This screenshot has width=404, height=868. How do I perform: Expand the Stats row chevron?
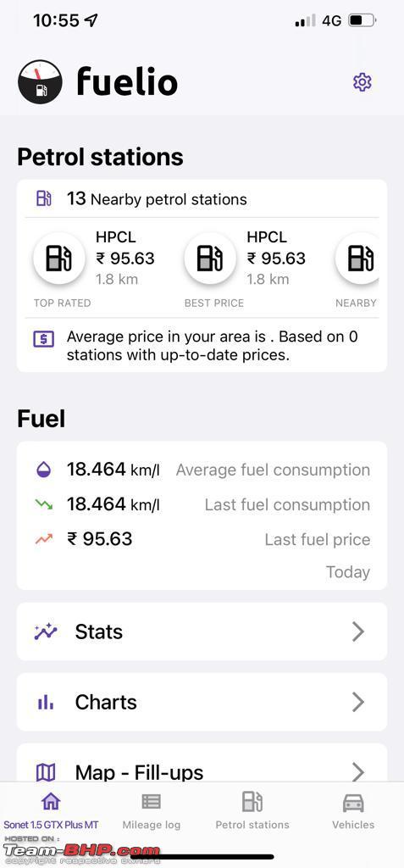(x=358, y=632)
